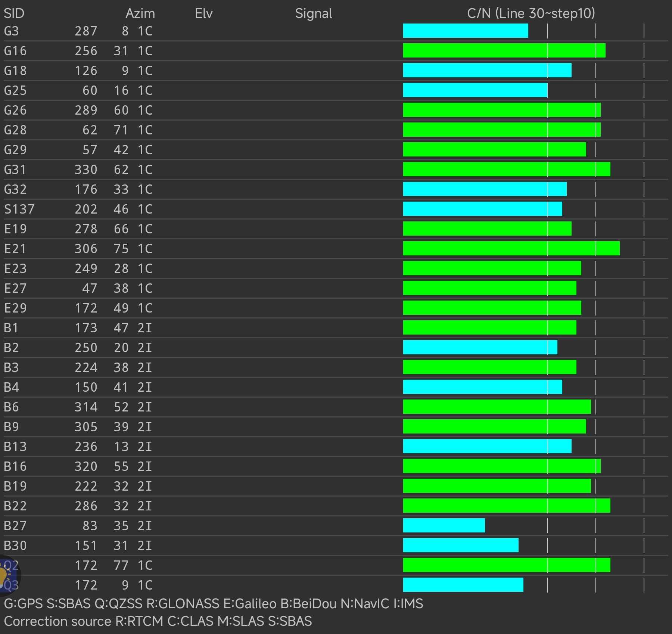Select Galileo satellite E21
The width and height of the screenshot is (672, 634).
pos(15,249)
